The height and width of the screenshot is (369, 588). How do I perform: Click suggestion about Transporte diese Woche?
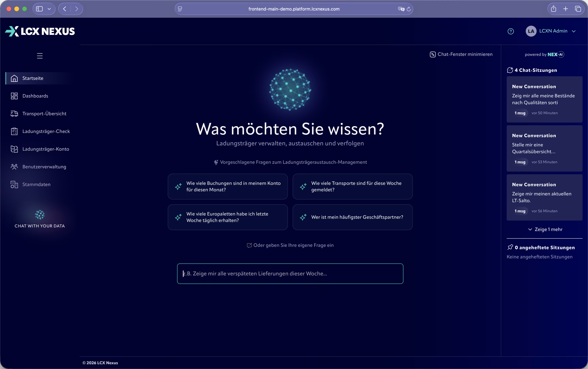(x=352, y=186)
